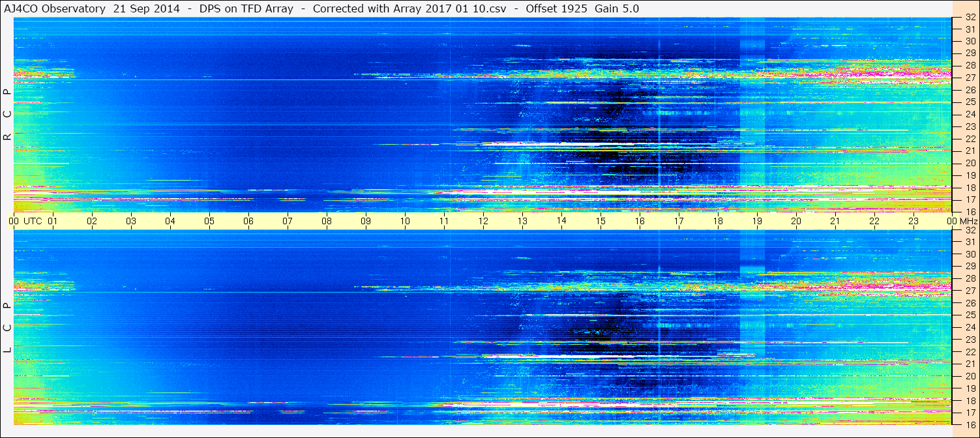Image resolution: width=980 pixels, height=438 pixels.
Task: Click the '21 Sep 2014' date in header
Action: 146,8
